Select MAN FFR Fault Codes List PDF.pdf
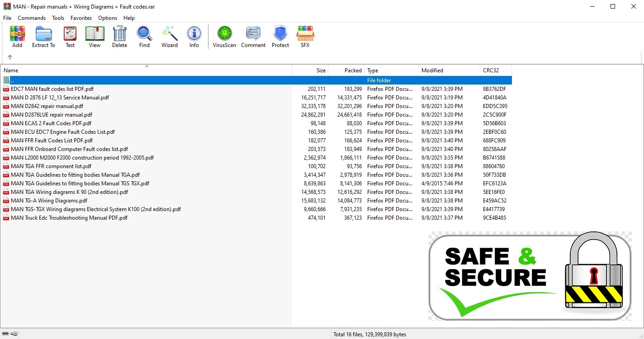Image resolution: width=644 pixels, height=339 pixels. pyautogui.click(x=52, y=141)
